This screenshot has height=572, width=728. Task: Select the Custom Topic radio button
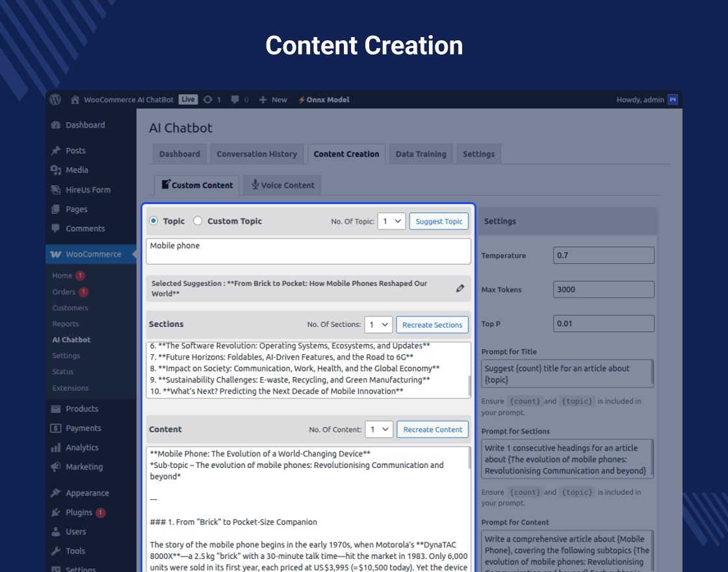tap(198, 221)
